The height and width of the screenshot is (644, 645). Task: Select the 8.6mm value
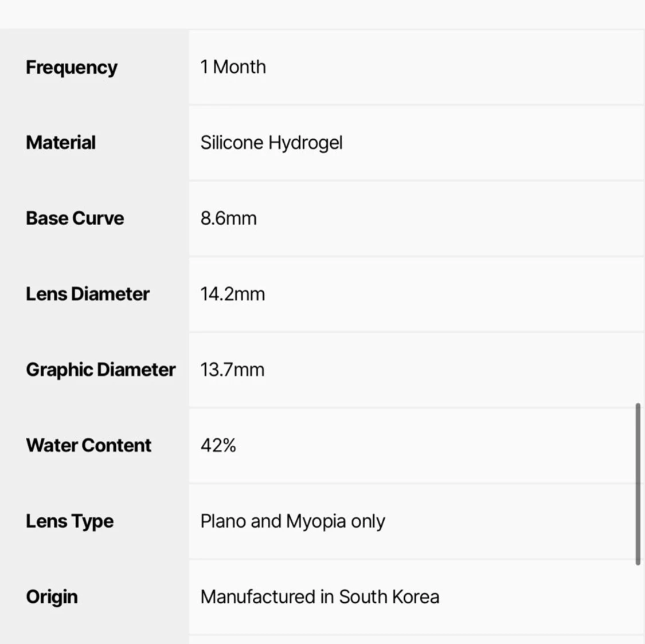(x=229, y=218)
